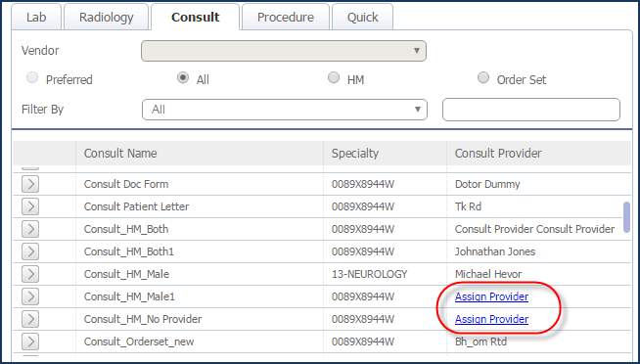This screenshot has width=640, height=364.
Task: Expand the Consult_HM_Male1 row arrow
Action: pyautogui.click(x=30, y=296)
